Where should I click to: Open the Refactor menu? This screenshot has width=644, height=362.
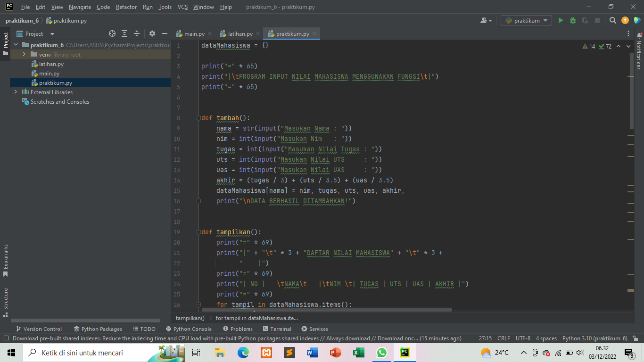pos(126,7)
